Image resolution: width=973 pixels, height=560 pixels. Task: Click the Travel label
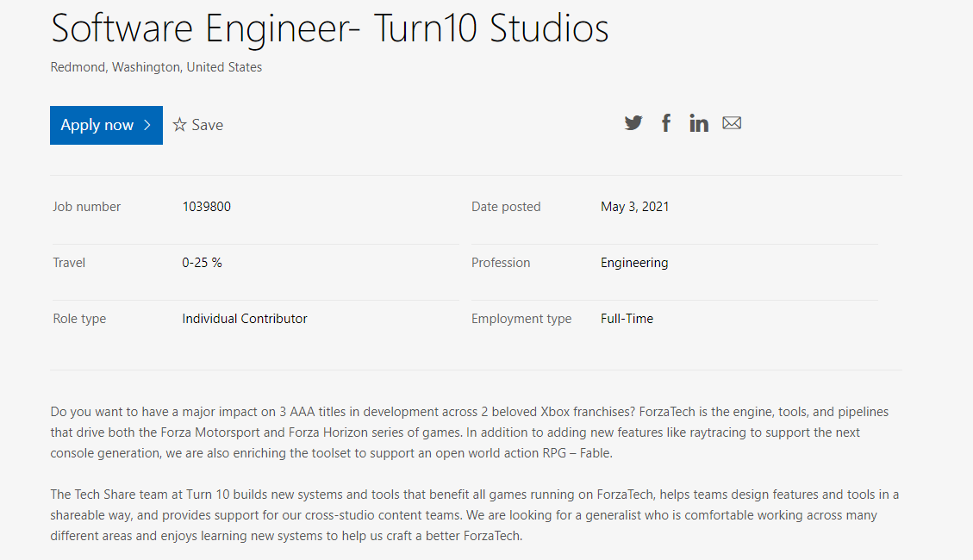69,262
